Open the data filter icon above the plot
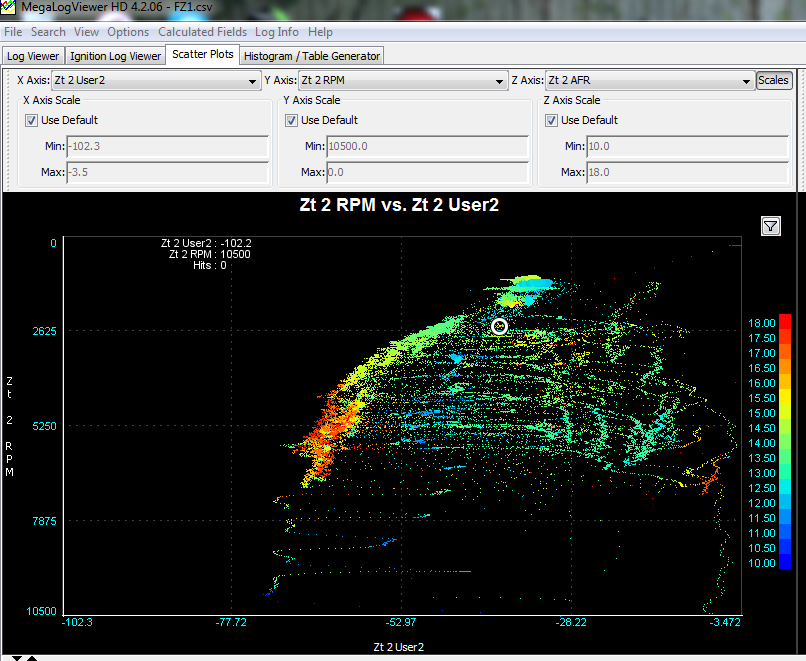The width and height of the screenshot is (806, 661). click(x=771, y=227)
